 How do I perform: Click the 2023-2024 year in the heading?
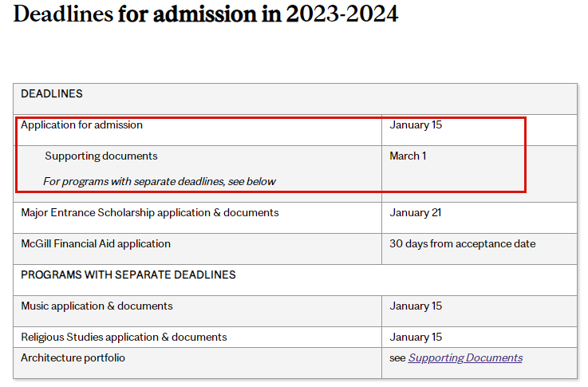pos(340,14)
